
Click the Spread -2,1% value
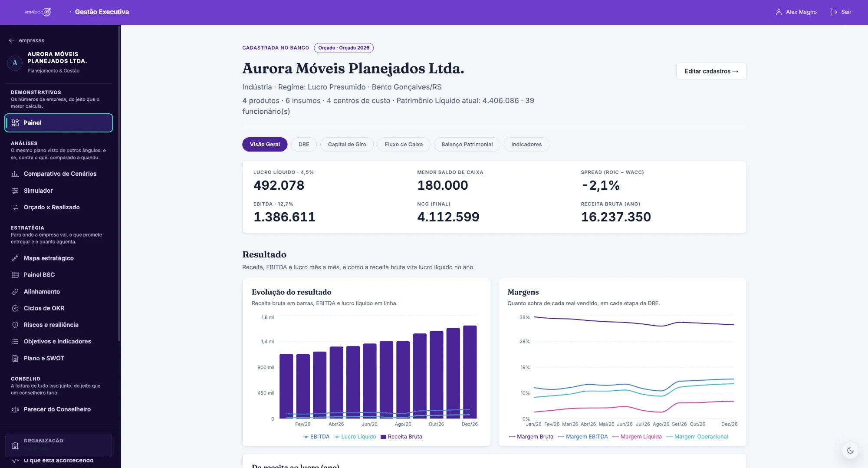[x=601, y=185]
